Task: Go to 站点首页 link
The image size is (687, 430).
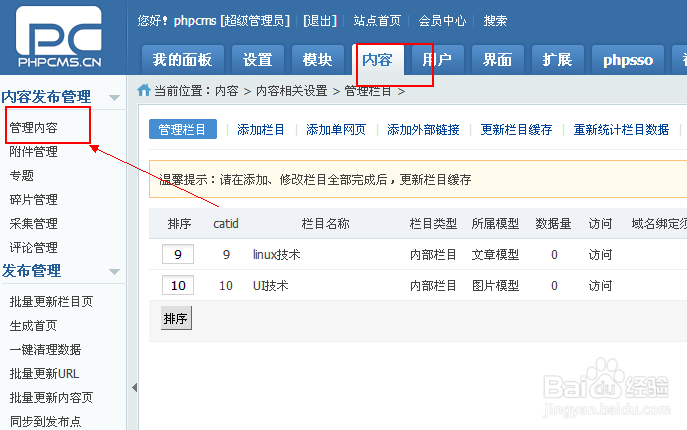Action: pyautogui.click(x=377, y=21)
